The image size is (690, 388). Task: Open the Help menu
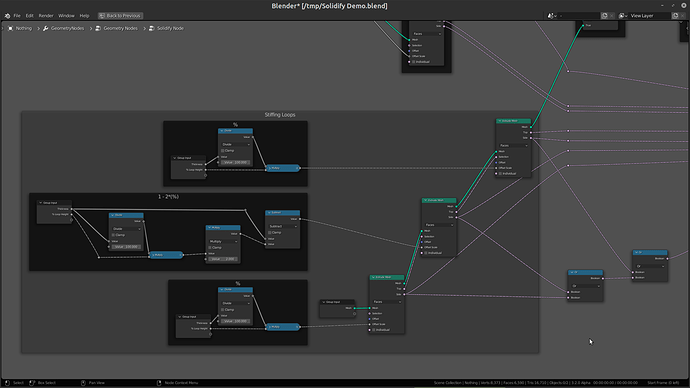[x=84, y=15]
